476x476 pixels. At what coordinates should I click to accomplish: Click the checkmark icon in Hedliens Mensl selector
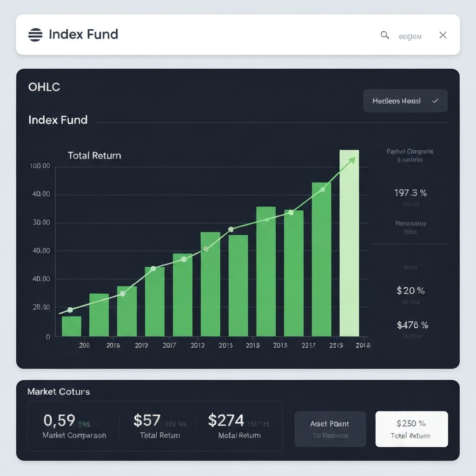[x=436, y=100]
